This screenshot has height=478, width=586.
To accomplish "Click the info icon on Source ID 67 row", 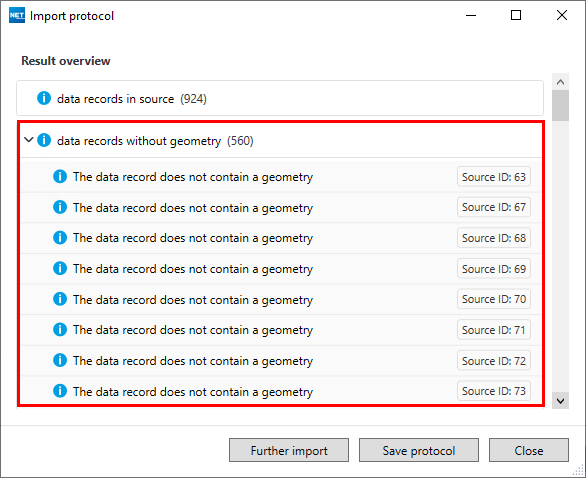I will pyautogui.click(x=60, y=207).
